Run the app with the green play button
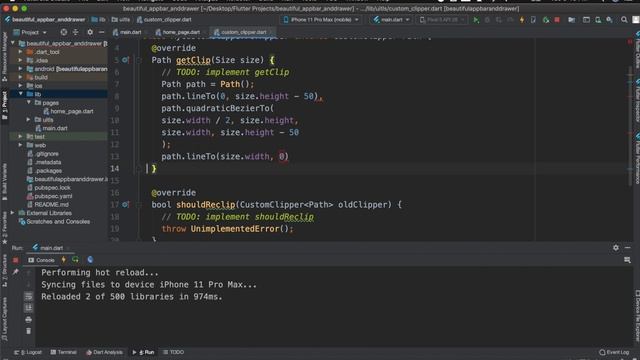The height and width of the screenshot is (360, 640). (476, 20)
